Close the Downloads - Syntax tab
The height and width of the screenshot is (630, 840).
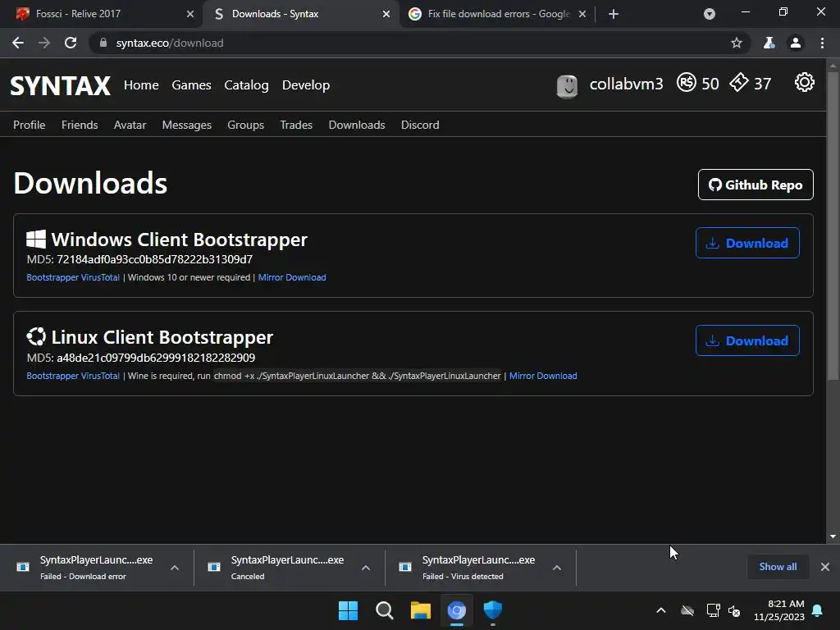(x=386, y=14)
